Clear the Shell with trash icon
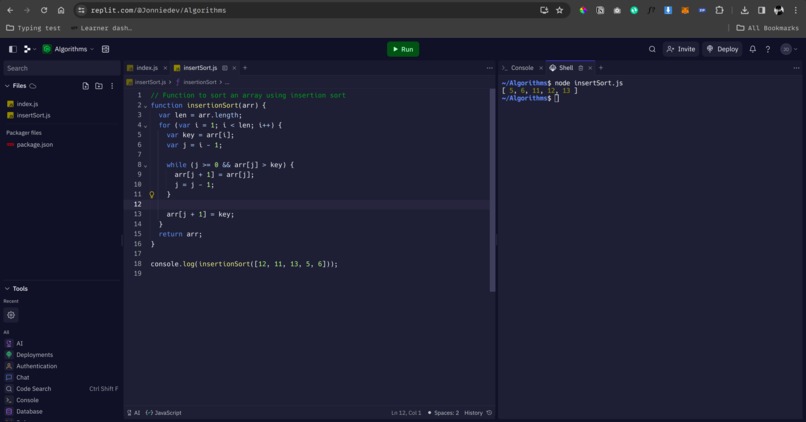 tap(580, 68)
